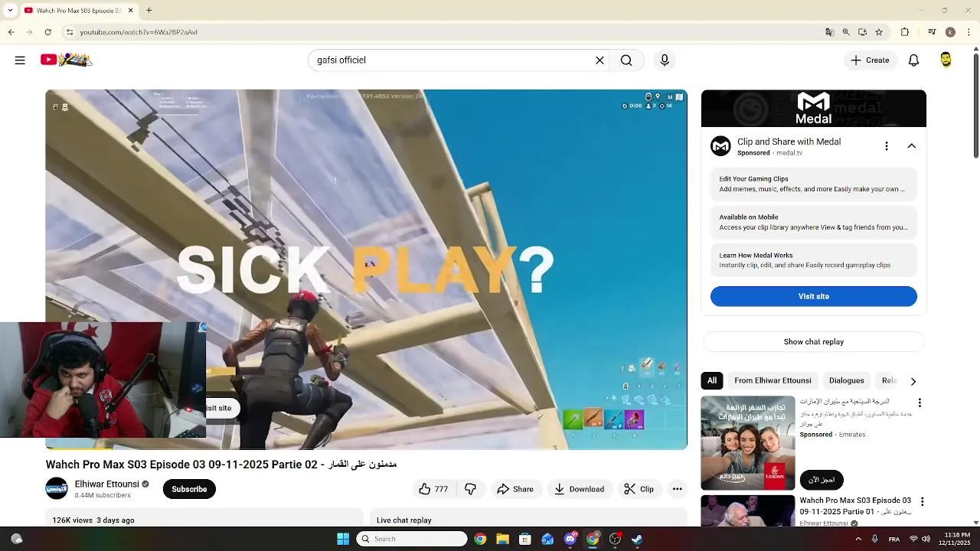Screen dimensions: 980x551
Task: Install the app from the address bar
Action: pos(862,32)
